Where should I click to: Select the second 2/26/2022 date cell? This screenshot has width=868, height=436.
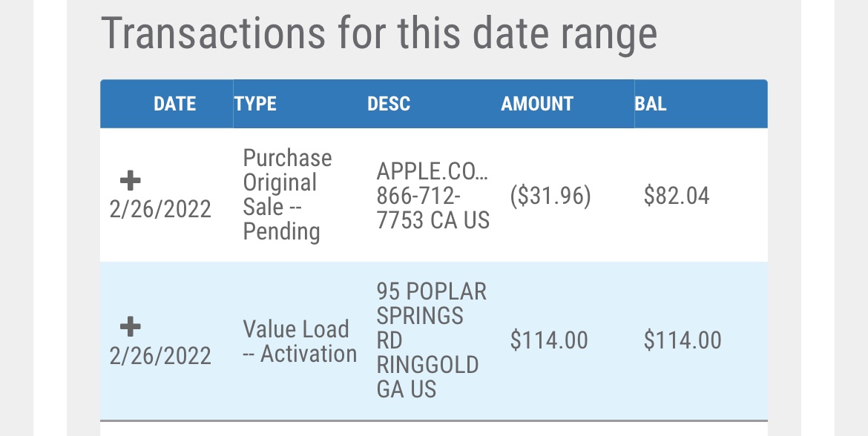point(160,355)
